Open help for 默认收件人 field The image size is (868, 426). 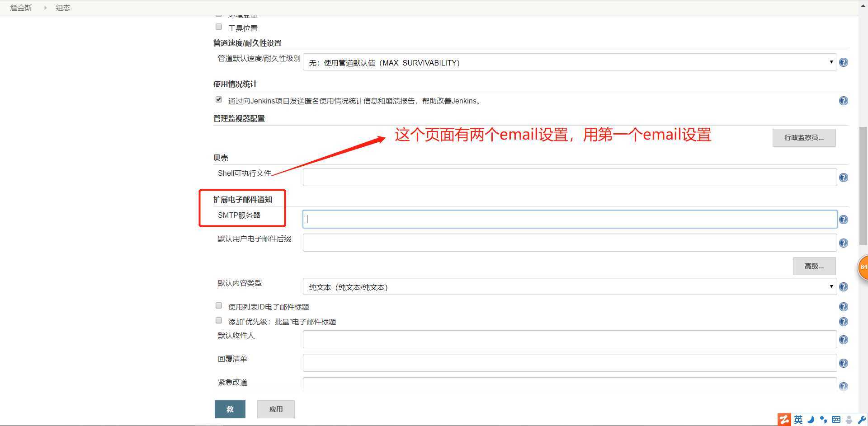pyautogui.click(x=844, y=340)
